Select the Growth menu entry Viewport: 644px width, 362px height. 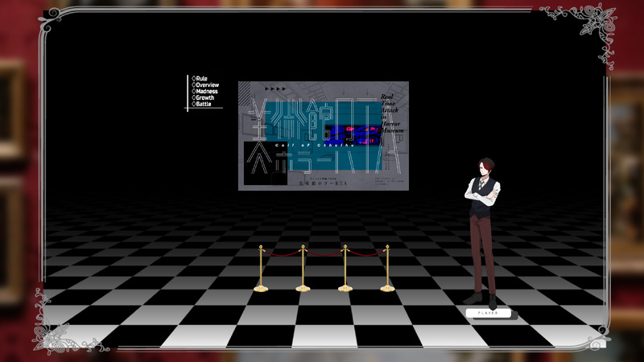pos(203,97)
